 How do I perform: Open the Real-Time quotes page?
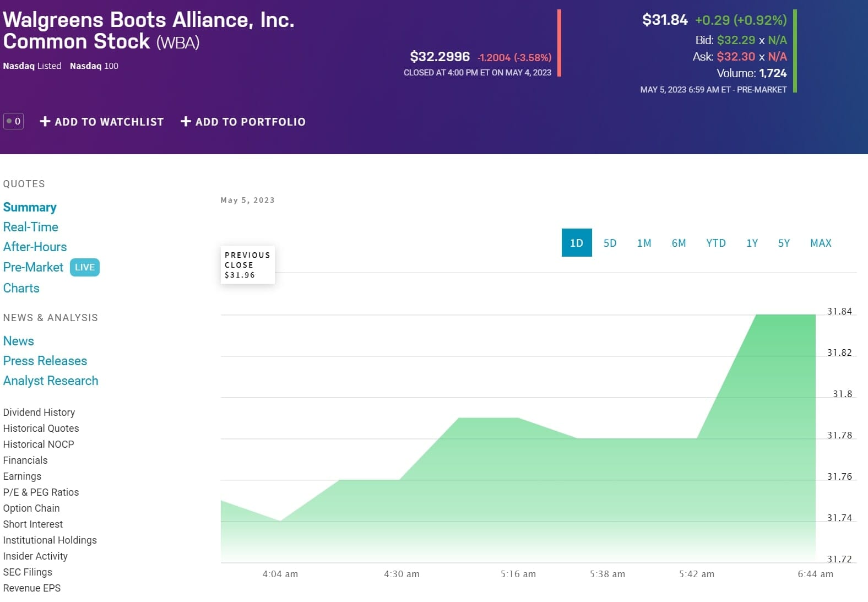click(31, 227)
